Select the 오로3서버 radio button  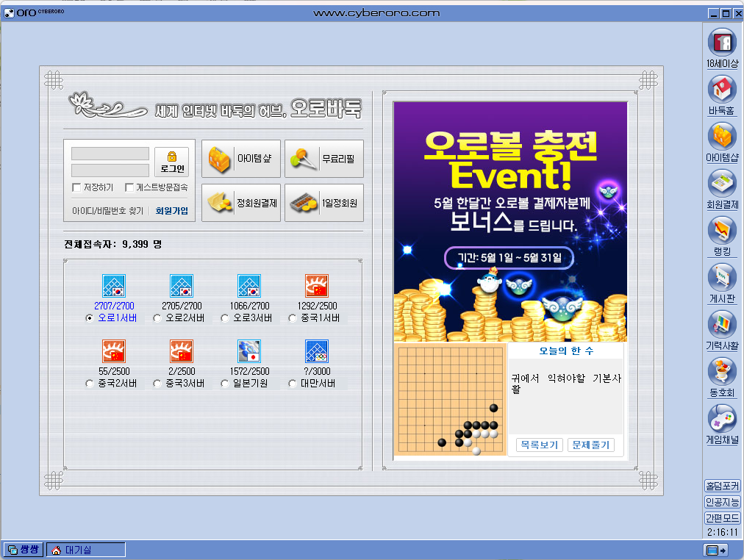point(225,318)
